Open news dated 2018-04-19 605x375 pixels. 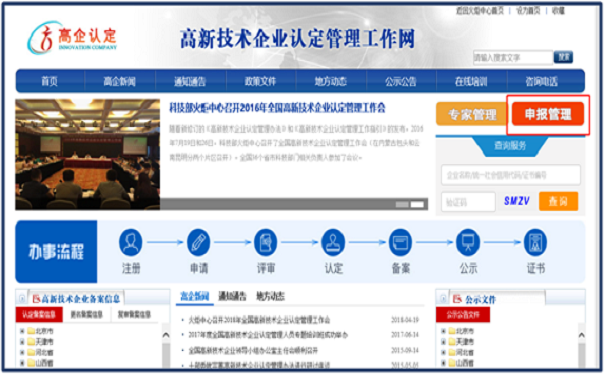click(259, 320)
